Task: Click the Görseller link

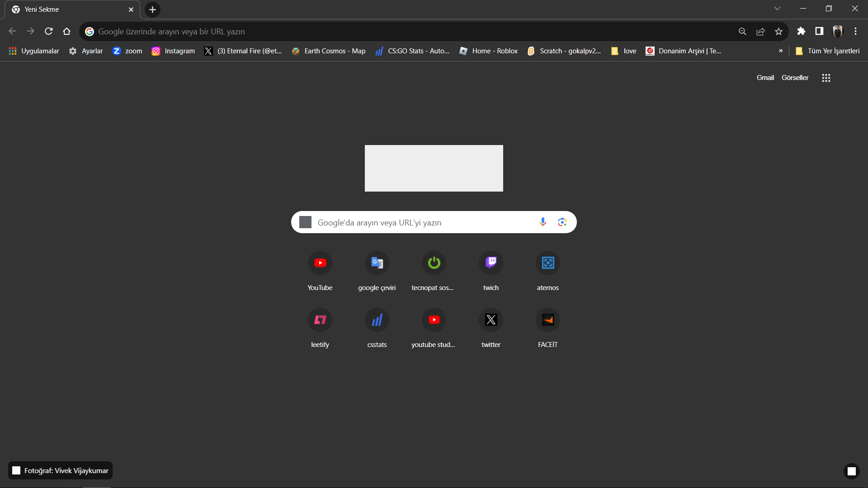Action: click(795, 78)
